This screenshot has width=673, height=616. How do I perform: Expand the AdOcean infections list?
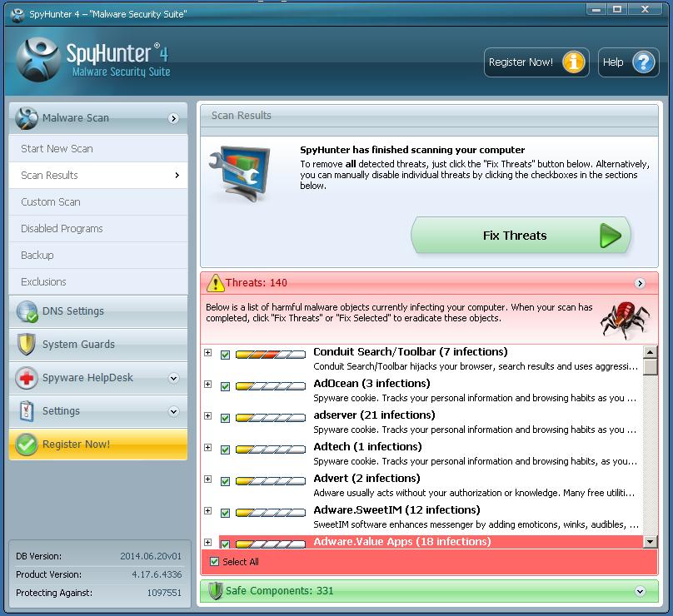point(207,384)
